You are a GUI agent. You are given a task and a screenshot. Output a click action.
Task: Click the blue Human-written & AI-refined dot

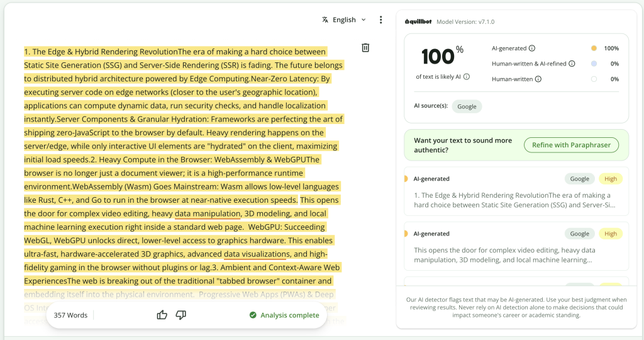point(594,64)
